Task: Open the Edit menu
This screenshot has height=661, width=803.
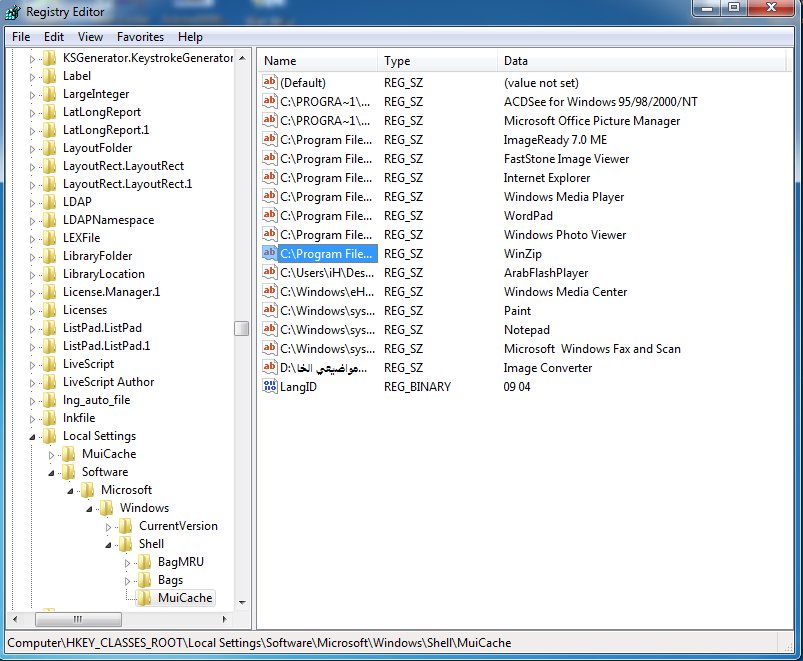Action: (54, 37)
